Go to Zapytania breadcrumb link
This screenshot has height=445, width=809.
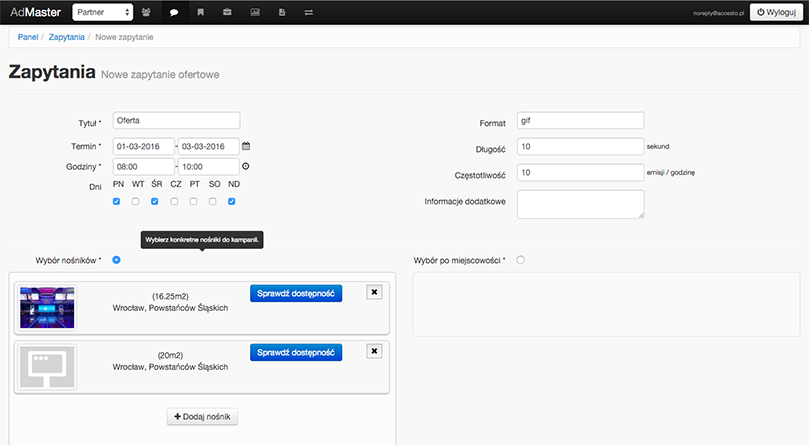click(67, 37)
